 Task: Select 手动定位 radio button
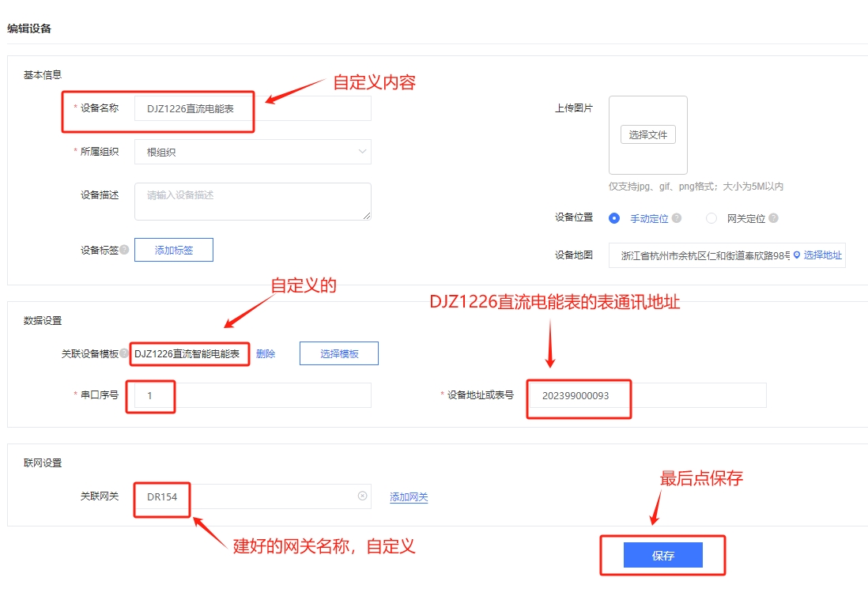(614, 218)
